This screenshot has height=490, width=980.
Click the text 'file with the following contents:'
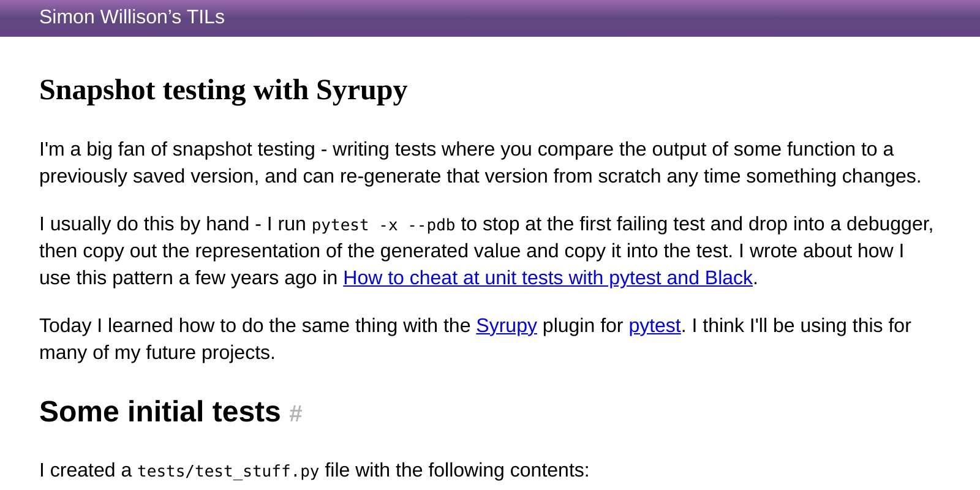[x=457, y=470]
